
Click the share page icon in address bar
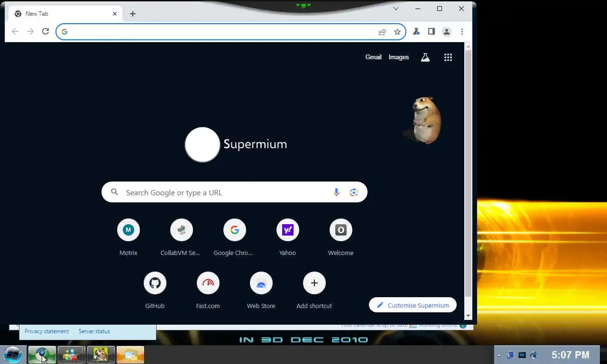(x=382, y=32)
